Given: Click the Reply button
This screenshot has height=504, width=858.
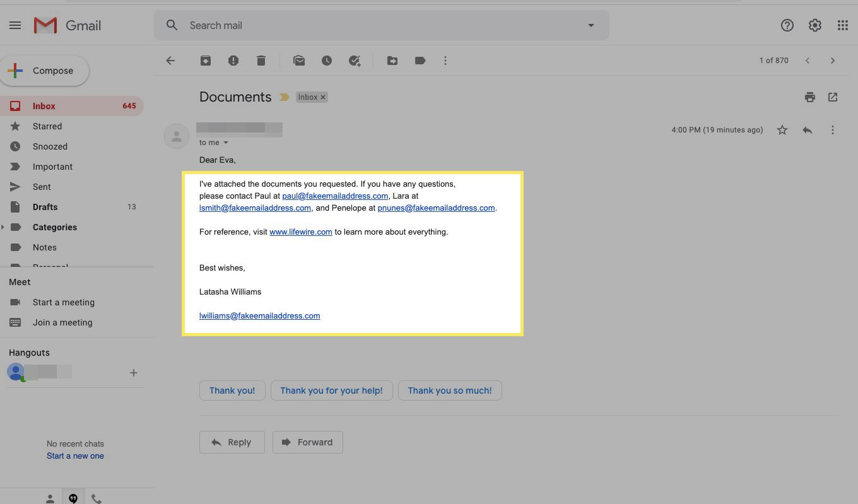Looking at the screenshot, I should (232, 442).
